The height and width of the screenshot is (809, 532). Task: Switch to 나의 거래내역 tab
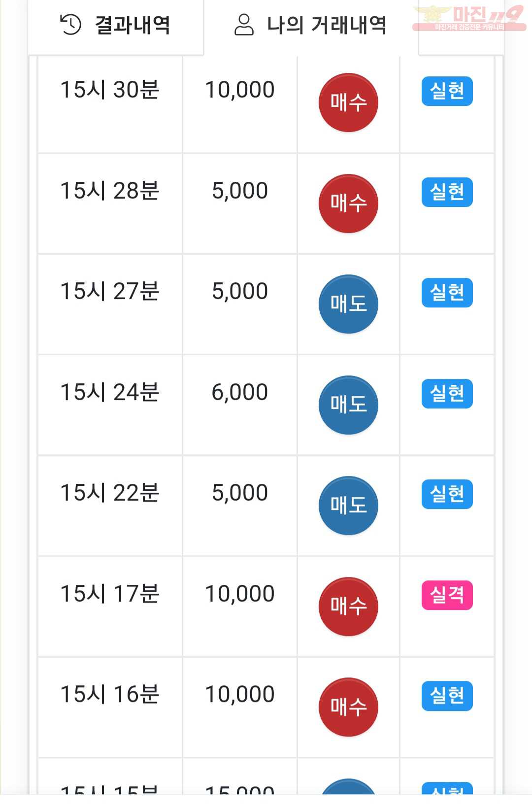pyautogui.click(x=311, y=25)
